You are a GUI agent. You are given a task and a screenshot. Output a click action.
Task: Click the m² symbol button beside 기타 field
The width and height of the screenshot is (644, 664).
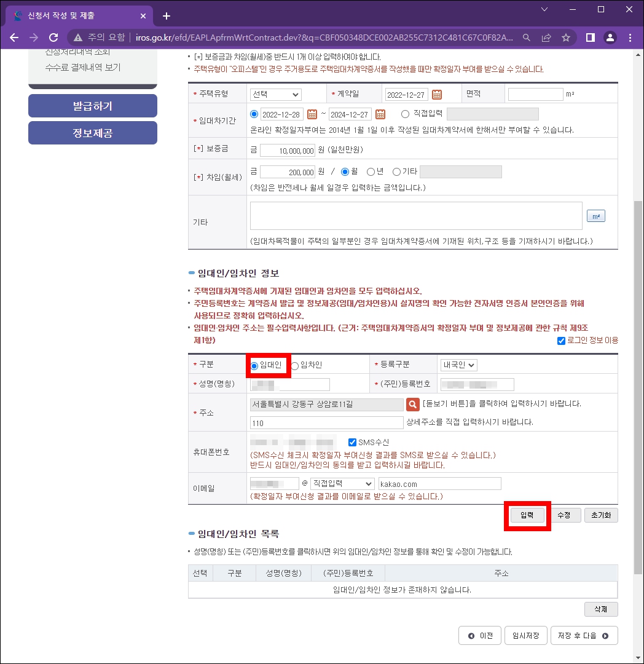(595, 215)
